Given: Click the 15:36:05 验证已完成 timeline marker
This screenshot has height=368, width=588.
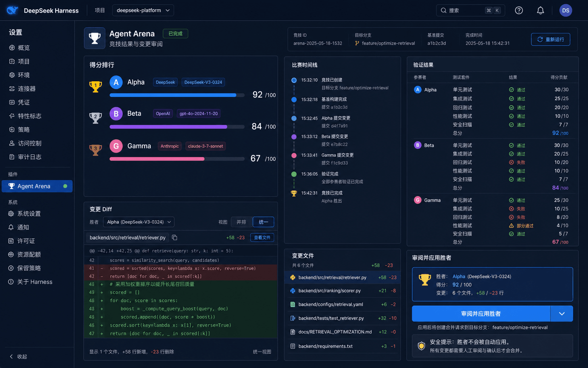Looking at the screenshot, I should (x=294, y=174).
